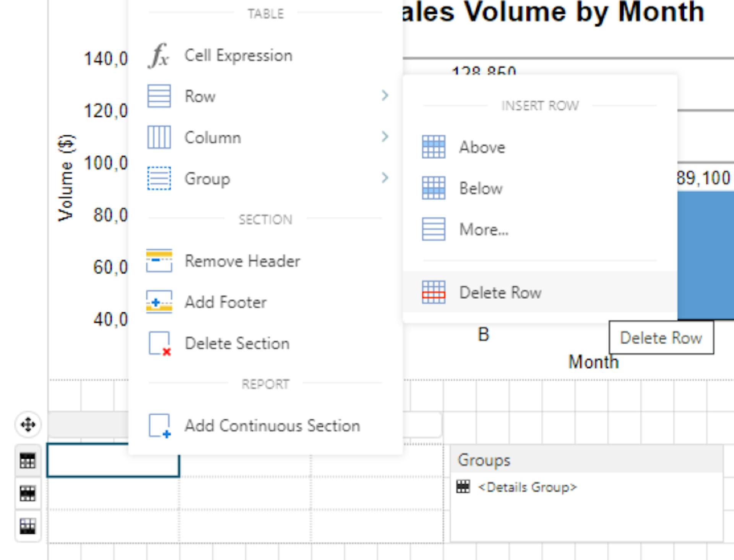Expand the Column submenu arrow
This screenshot has width=734, height=560.
(x=385, y=136)
